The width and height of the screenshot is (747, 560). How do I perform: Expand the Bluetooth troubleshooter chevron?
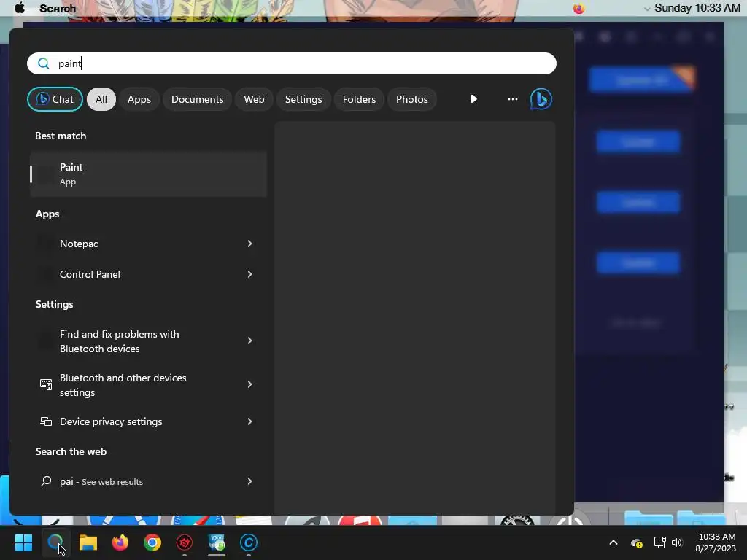click(249, 341)
